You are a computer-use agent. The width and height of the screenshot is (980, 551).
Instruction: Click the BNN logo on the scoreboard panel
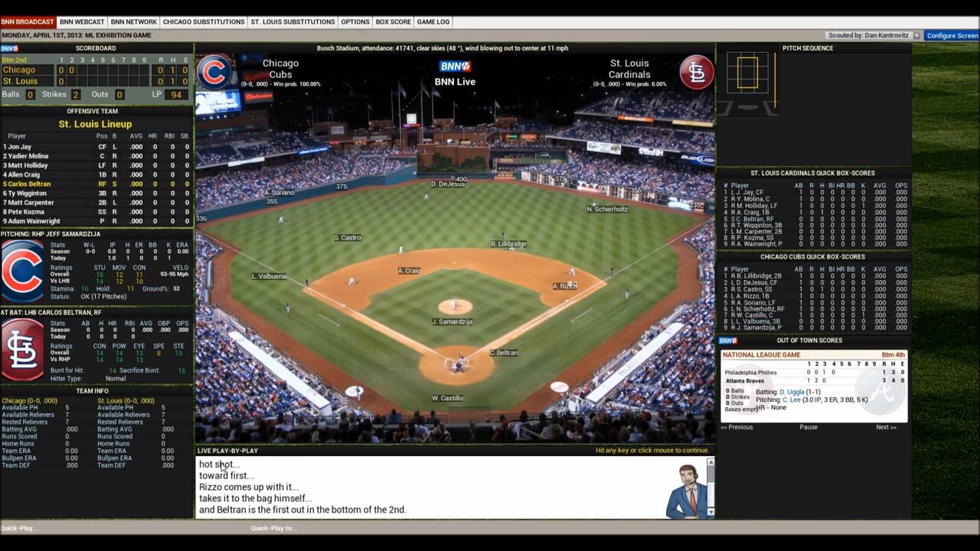coord(8,47)
